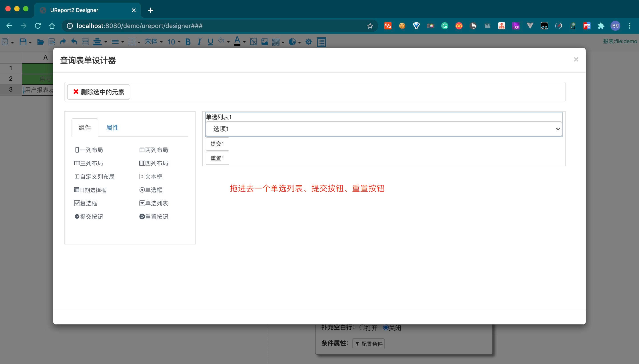Expand the save dropdown arrow

pyautogui.click(x=30, y=42)
